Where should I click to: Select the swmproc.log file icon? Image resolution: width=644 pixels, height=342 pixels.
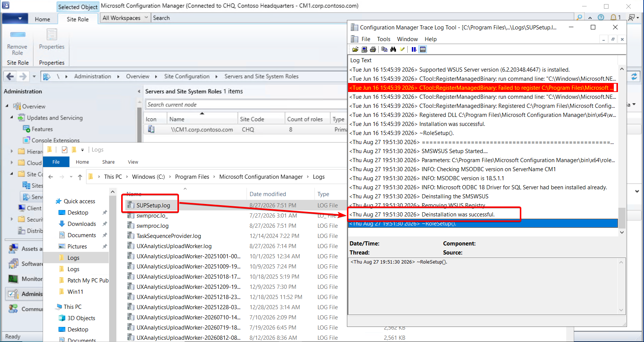pyautogui.click(x=131, y=225)
